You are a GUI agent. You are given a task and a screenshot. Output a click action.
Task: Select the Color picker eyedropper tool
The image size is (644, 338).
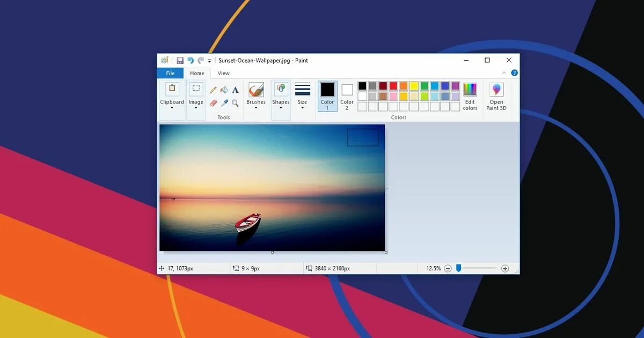224,102
